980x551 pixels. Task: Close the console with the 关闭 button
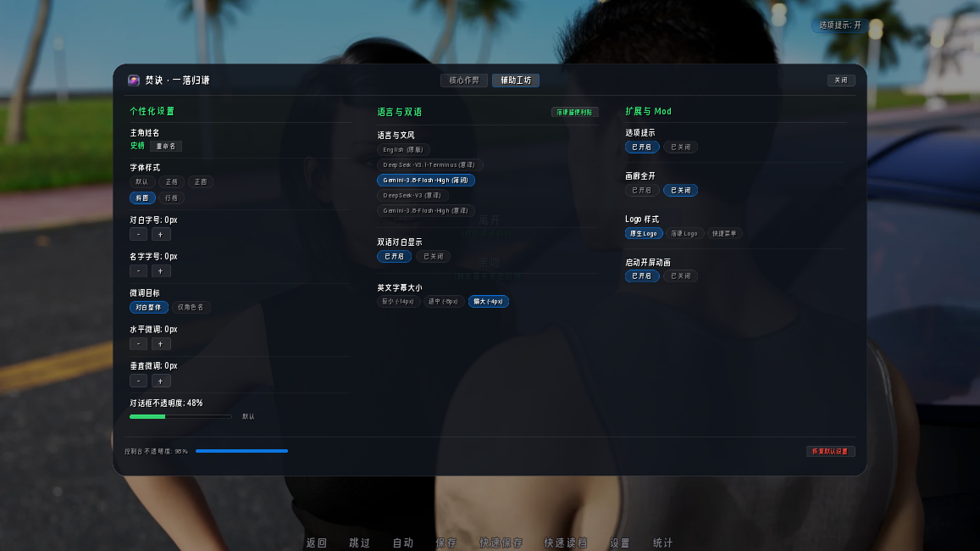coord(840,80)
